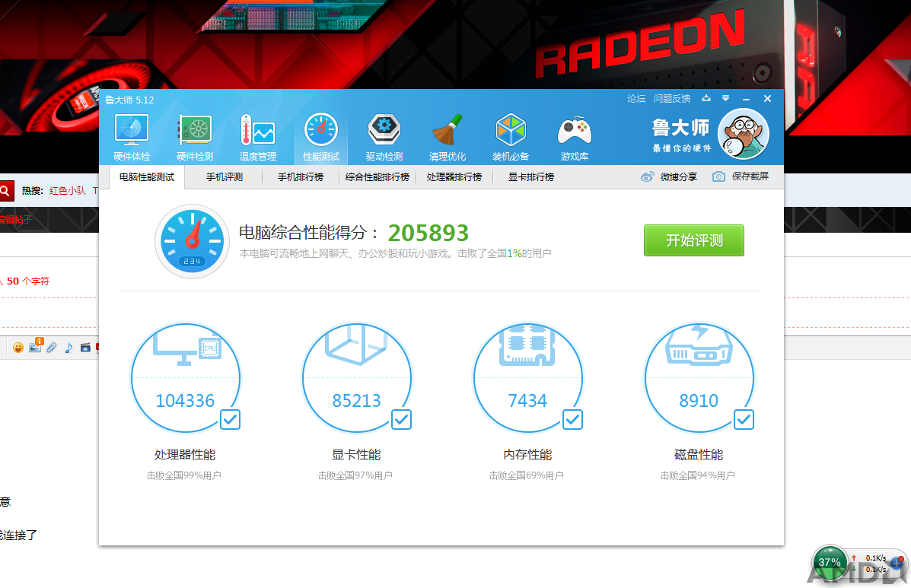Image resolution: width=911 pixels, height=588 pixels.
Task: Insert picture using the image icon in editor
Action: [x=36, y=346]
